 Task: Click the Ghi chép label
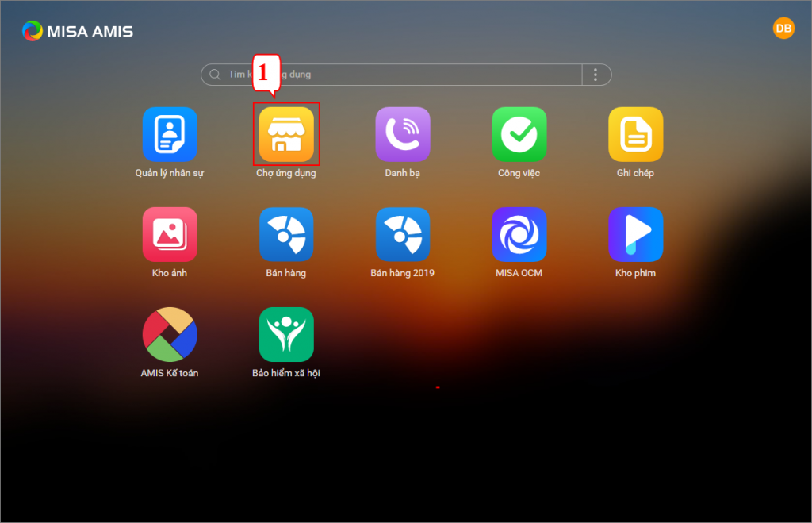tap(636, 173)
